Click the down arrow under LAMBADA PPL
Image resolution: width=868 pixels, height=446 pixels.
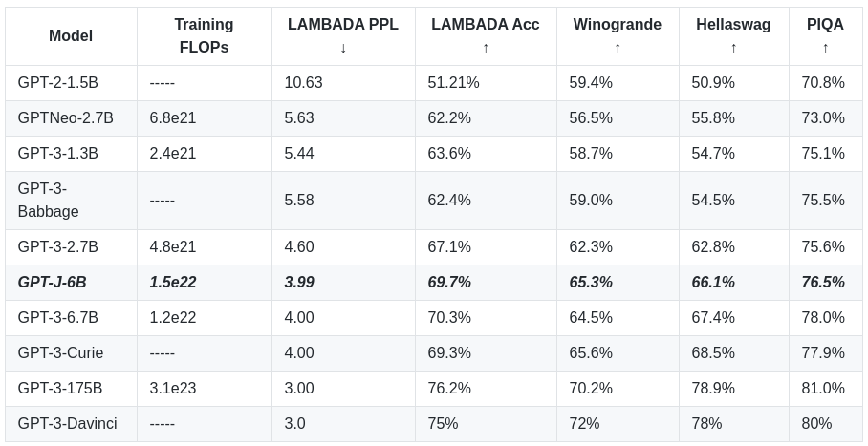(343, 48)
